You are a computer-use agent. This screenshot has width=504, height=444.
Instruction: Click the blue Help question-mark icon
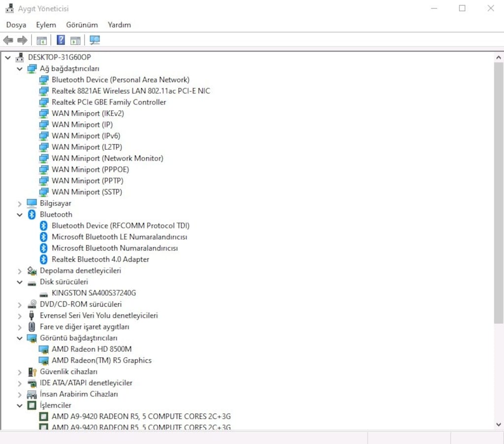point(61,40)
